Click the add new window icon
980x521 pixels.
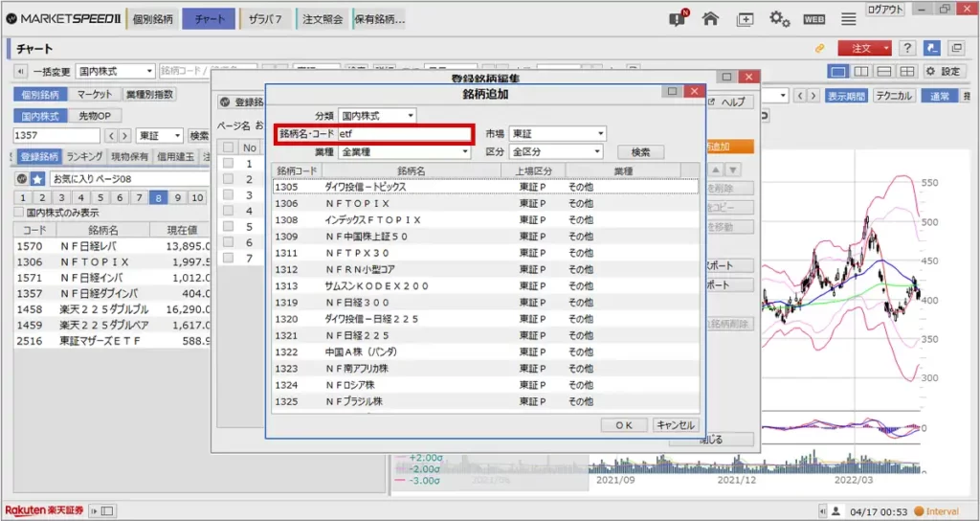tap(745, 19)
